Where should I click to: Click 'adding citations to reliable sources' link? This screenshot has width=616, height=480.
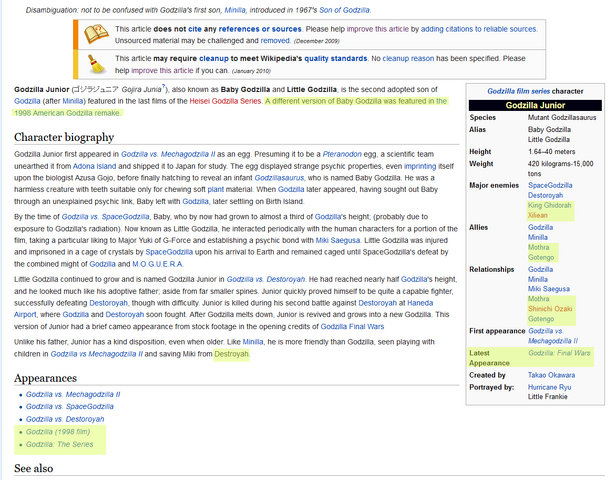478,29
